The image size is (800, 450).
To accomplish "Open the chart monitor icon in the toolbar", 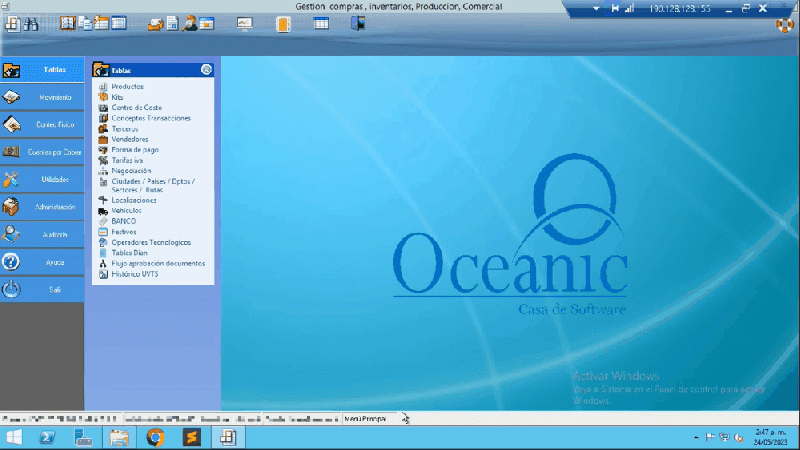I will pos(245,24).
